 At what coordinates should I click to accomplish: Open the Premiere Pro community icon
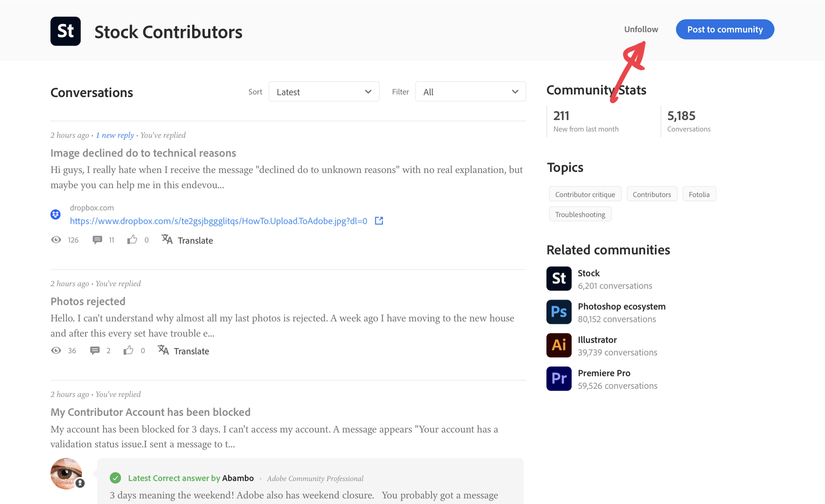tap(559, 378)
